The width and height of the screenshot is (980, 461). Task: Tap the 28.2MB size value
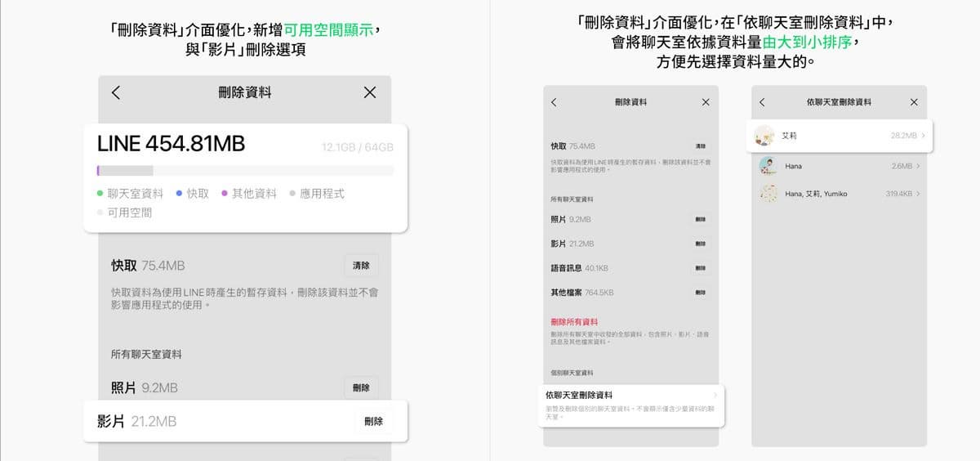[903, 136]
